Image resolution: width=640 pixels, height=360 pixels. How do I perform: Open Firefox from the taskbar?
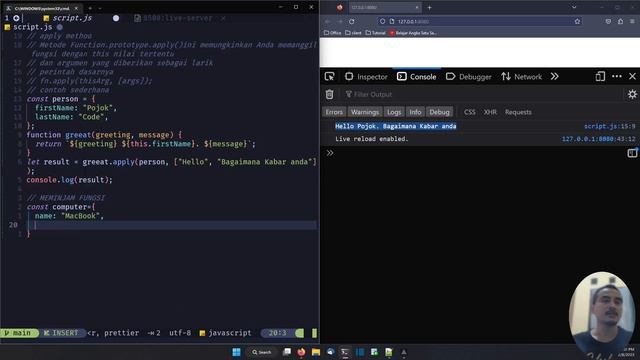point(301,352)
